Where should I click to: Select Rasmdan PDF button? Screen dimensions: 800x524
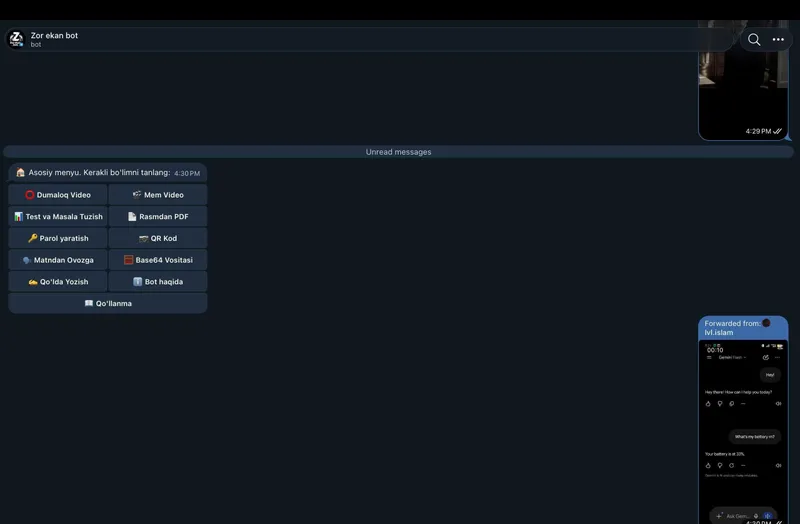pyautogui.click(x=158, y=216)
